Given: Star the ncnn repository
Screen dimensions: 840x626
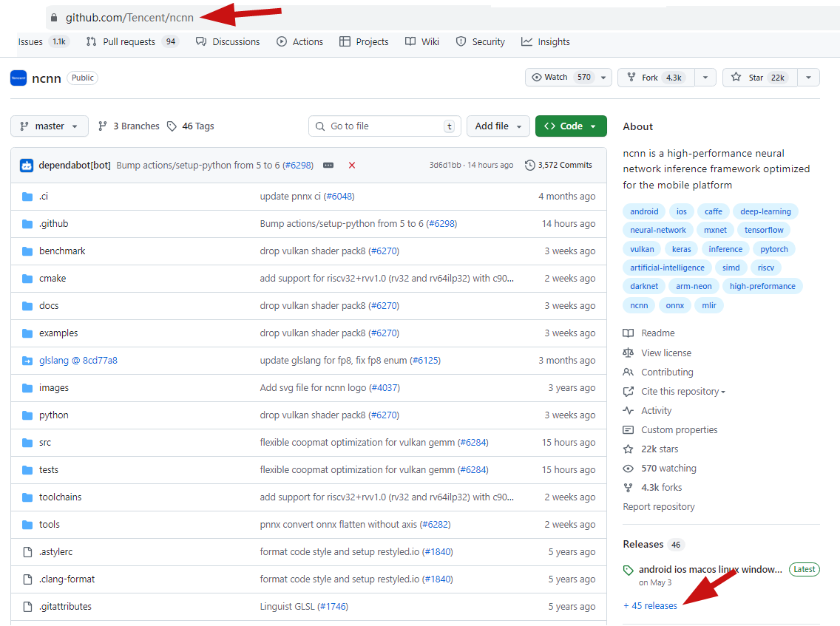Looking at the screenshot, I should (759, 78).
